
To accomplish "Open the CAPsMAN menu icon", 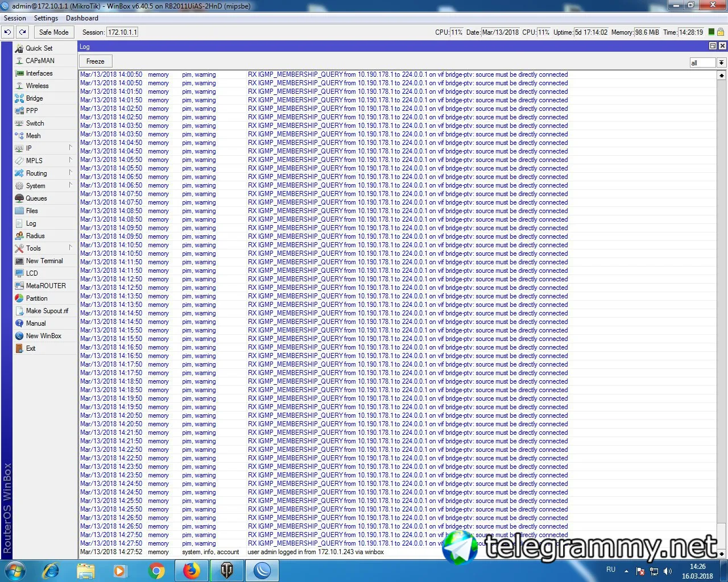I will 19,61.
